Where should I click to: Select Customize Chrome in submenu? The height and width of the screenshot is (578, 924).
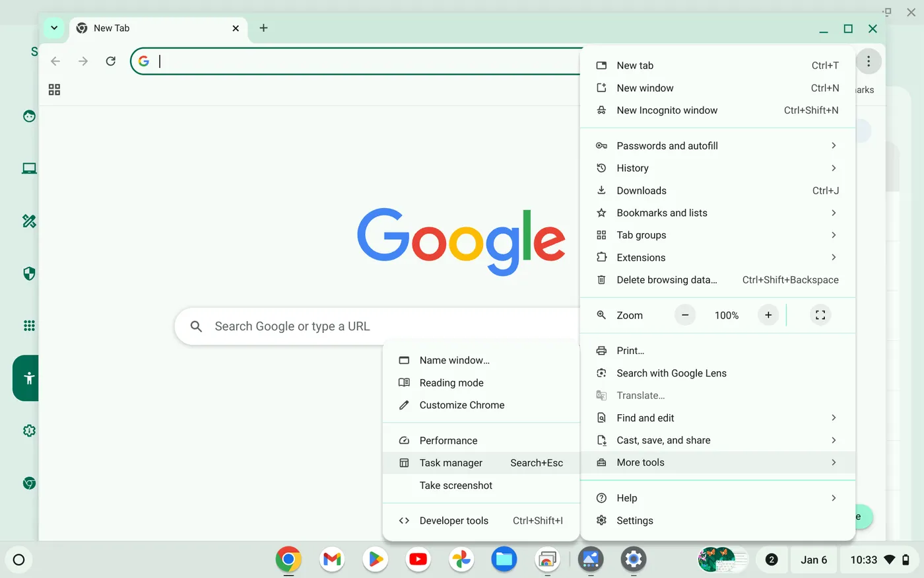coord(480,406)
